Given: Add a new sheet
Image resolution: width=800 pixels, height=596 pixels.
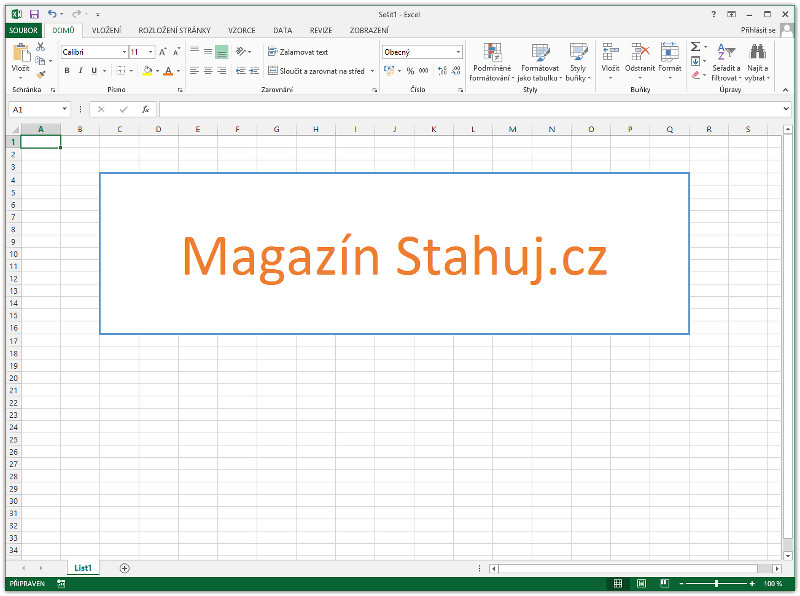Looking at the screenshot, I should [x=124, y=568].
